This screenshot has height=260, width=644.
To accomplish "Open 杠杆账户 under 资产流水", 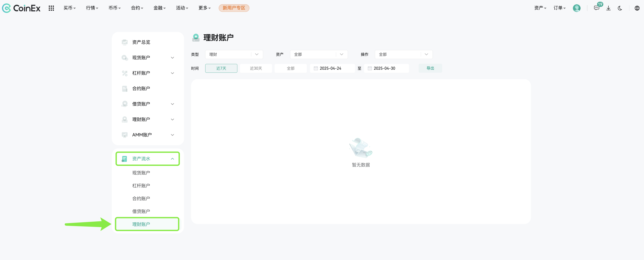I will click(x=141, y=186).
